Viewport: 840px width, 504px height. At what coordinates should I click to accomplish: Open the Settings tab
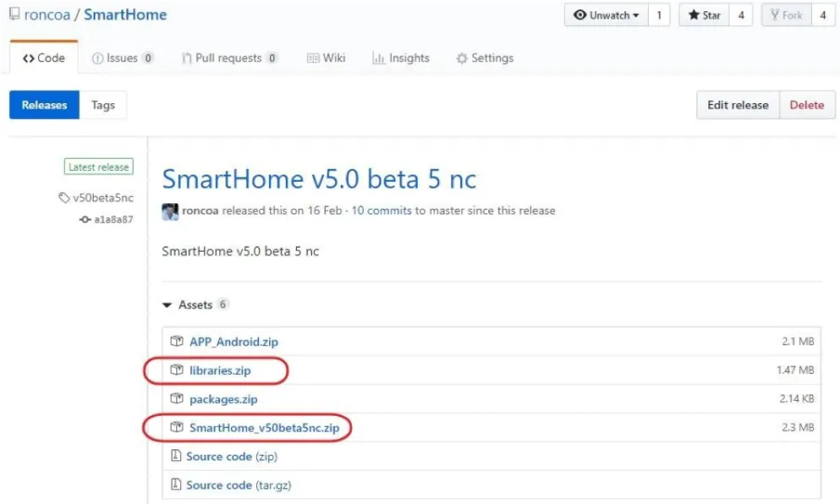485,58
